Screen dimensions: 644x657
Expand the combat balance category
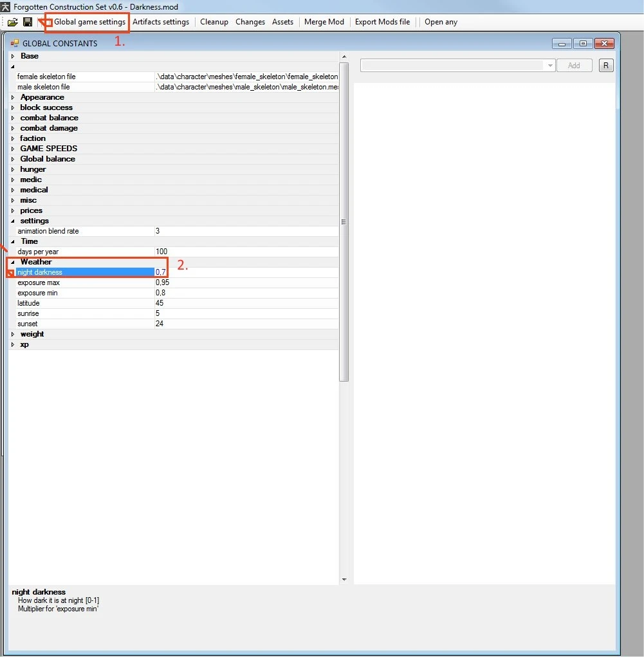(x=14, y=118)
